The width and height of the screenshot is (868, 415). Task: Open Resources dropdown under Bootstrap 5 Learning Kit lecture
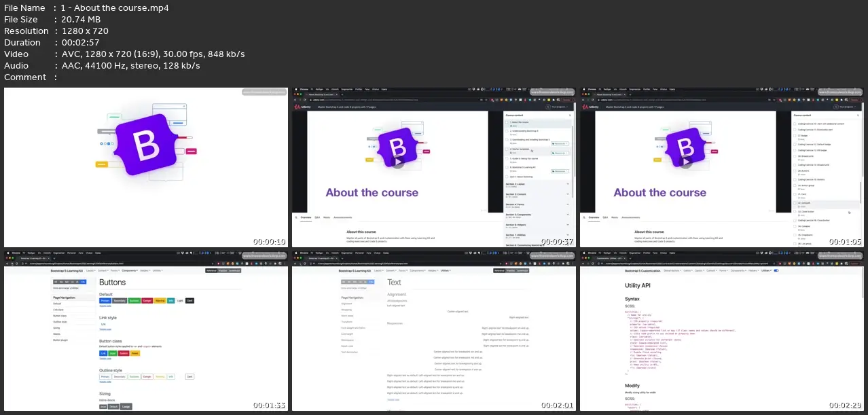click(x=560, y=171)
